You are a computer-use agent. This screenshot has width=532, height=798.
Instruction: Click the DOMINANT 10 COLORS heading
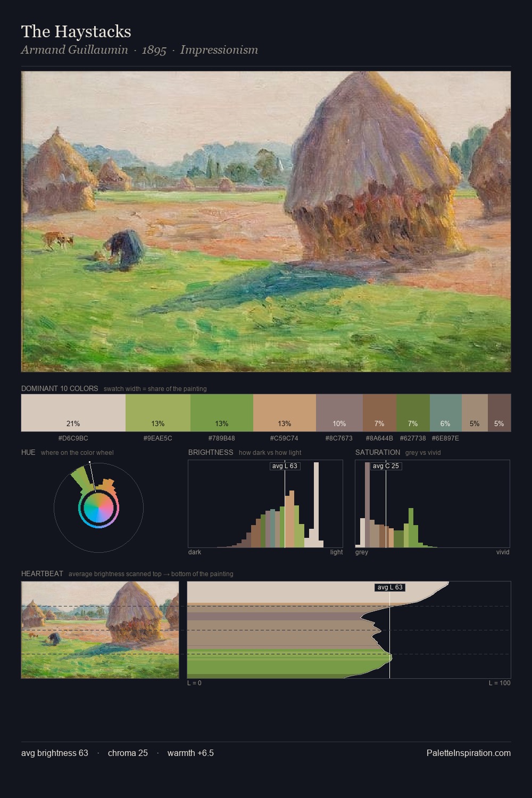coord(60,388)
